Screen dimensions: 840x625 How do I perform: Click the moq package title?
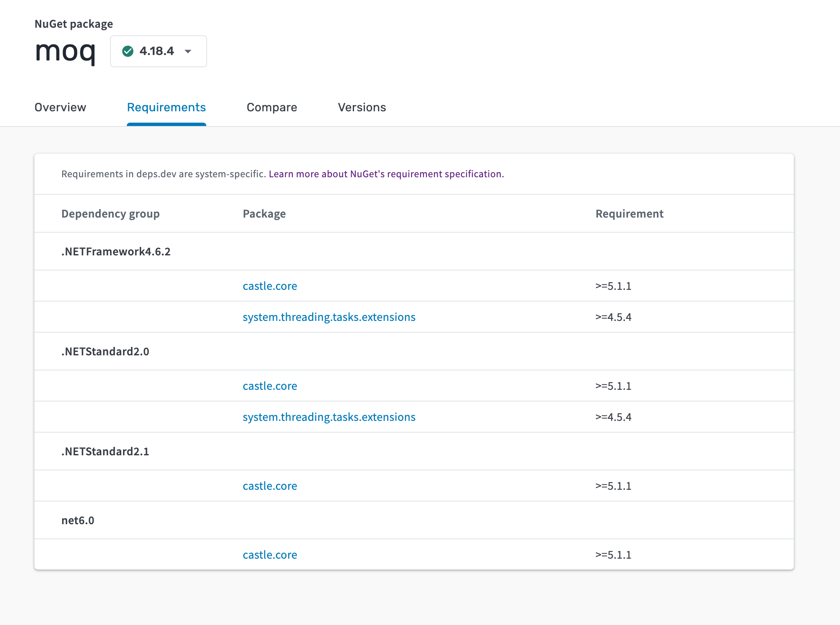point(65,52)
